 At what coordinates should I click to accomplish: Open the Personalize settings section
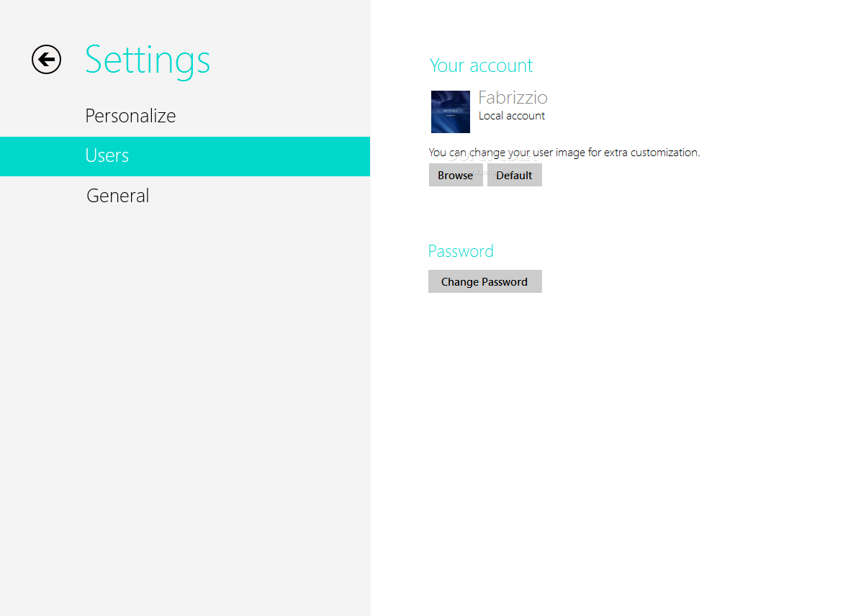[130, 116]
